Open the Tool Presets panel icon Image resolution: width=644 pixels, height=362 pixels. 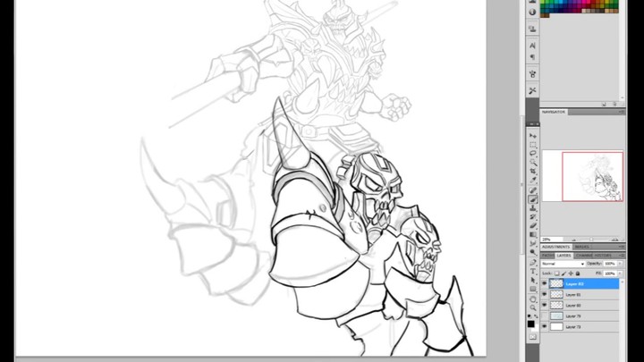click(x=533, y=90)
